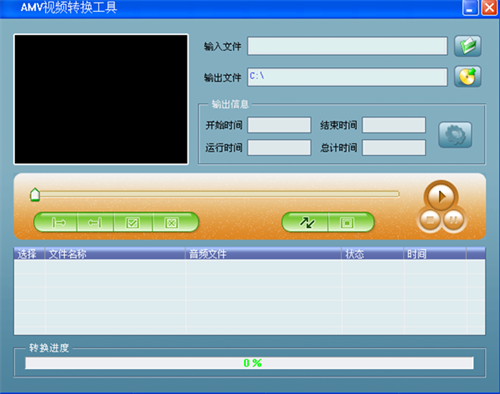Play the preview video
The height and width of the screenshot is (394, 500).
click(x=441, y=196)
